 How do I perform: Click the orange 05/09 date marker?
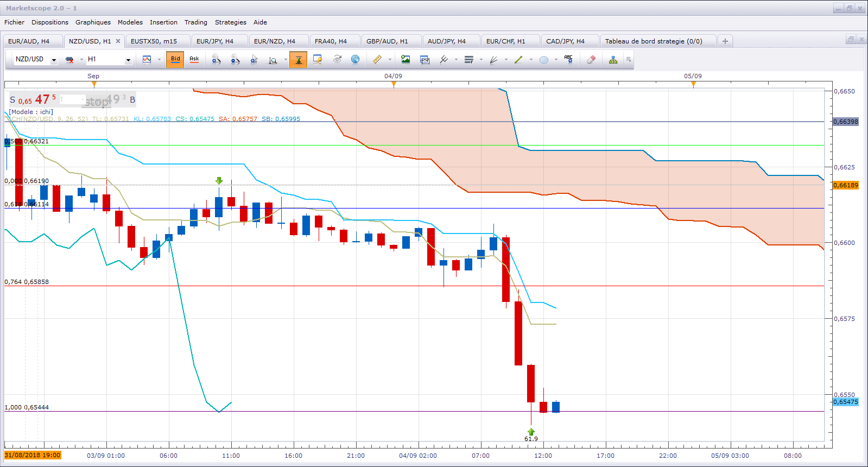[x=693, y=84]
